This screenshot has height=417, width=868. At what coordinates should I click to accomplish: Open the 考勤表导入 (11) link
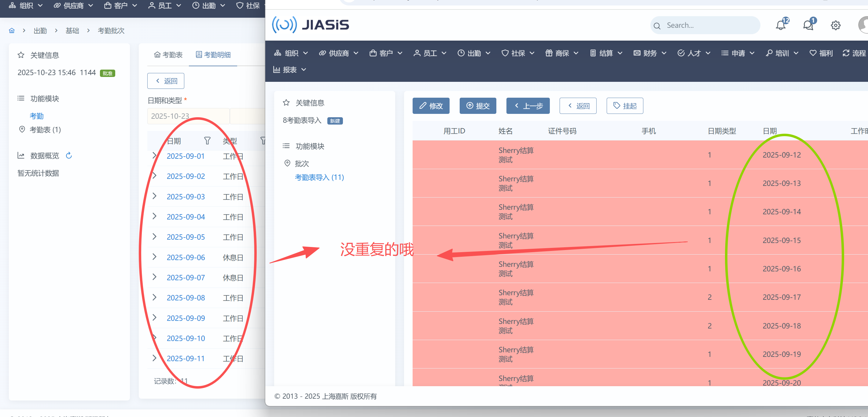click(x=319, y=177)
